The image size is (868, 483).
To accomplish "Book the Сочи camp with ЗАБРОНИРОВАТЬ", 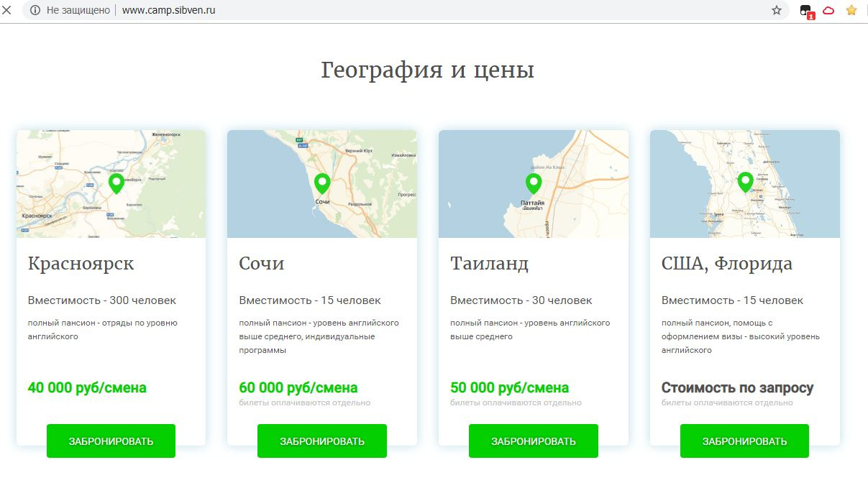I will [322, 441].
